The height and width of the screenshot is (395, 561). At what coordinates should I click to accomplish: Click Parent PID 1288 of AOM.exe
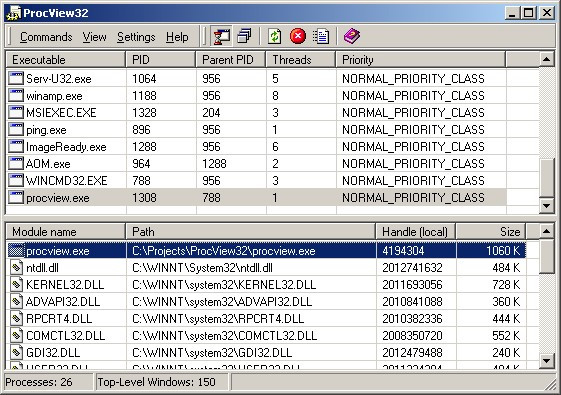(x=214, y=164)
